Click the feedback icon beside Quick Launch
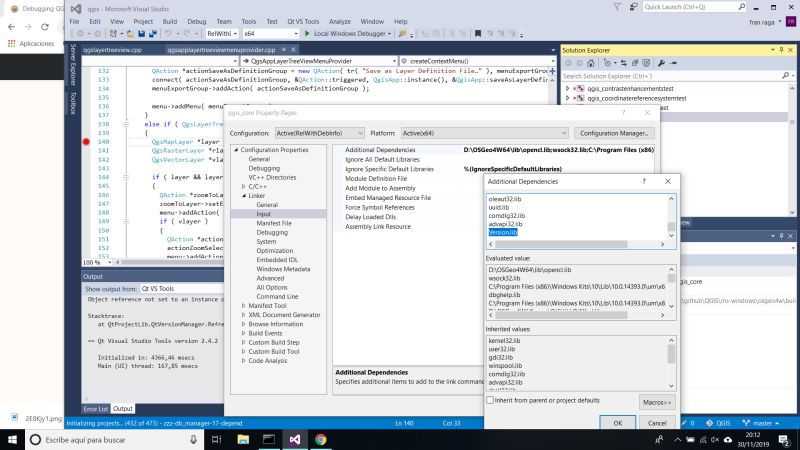The width and height of the screenshot is (800, 450). [x=633, y=7]
